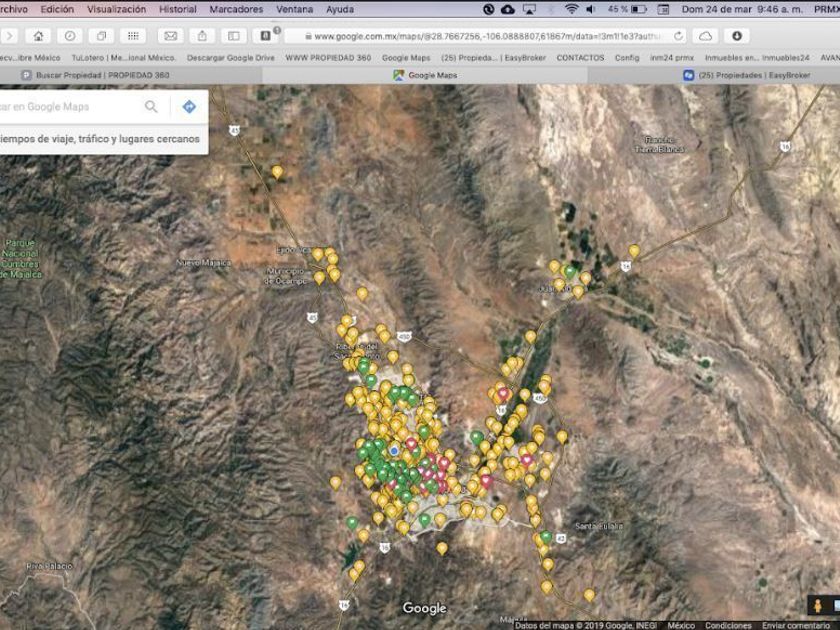This screenshot has height=630, width=840.
Task: Click the Condiciones link on map footer
Action: [x=728, y=625]
